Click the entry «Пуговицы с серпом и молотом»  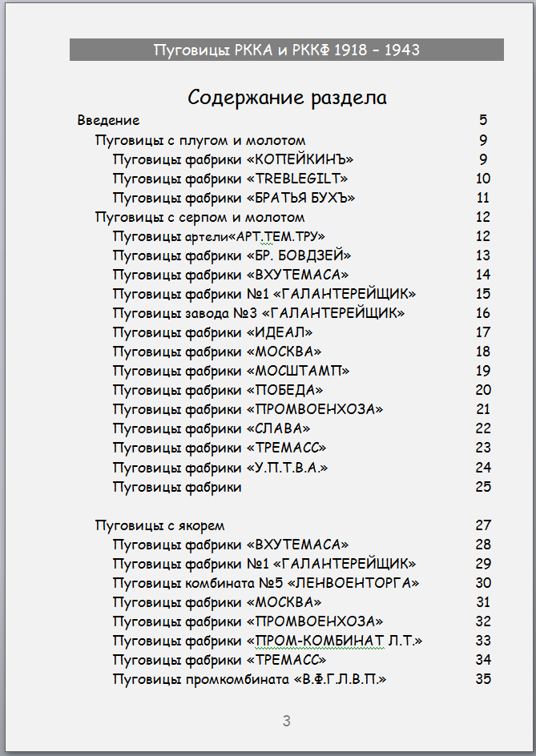pyautogui.click(x=199, y=218)
